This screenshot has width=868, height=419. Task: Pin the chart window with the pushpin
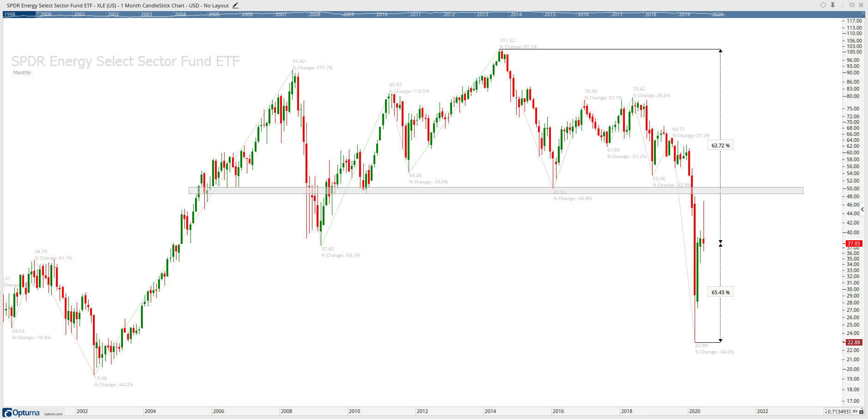(x=832, y=5)
